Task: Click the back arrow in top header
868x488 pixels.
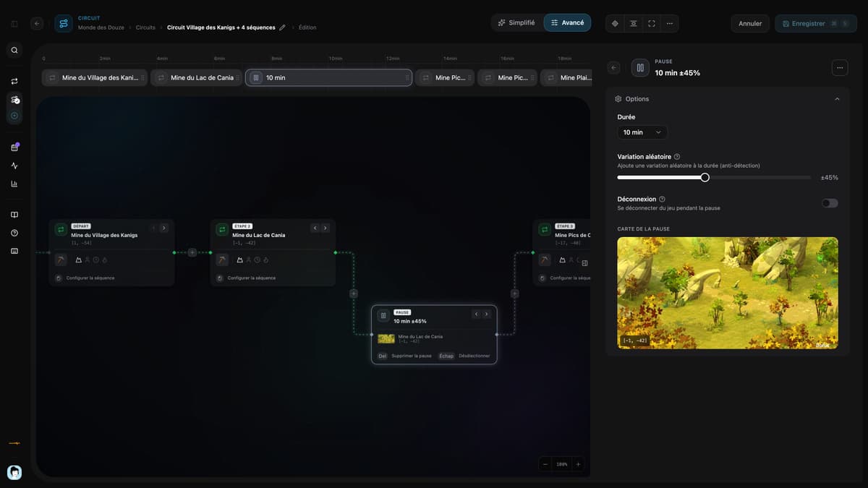Action: point(37,23)
